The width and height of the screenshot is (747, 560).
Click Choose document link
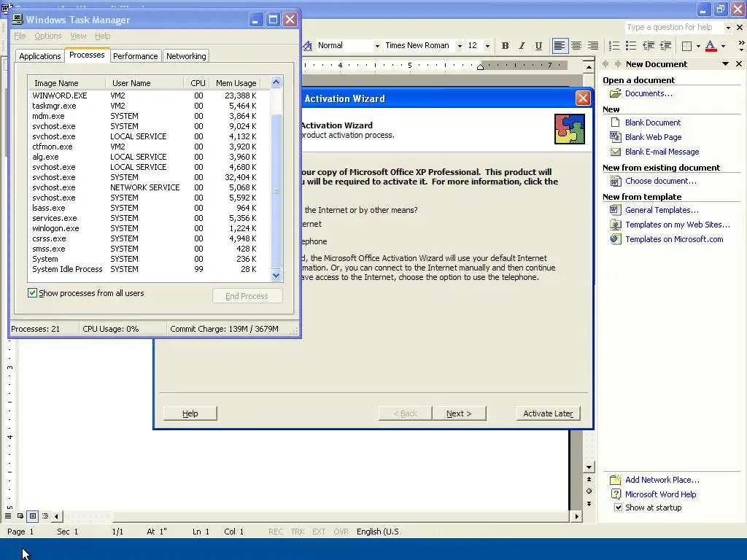pos(660,181)
